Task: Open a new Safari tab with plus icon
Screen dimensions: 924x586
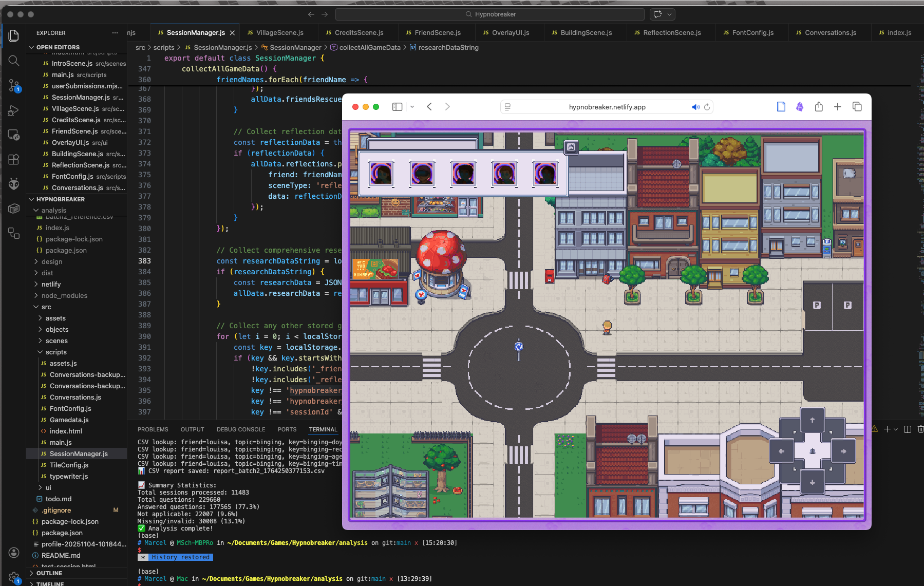Action: click(838, 107)
